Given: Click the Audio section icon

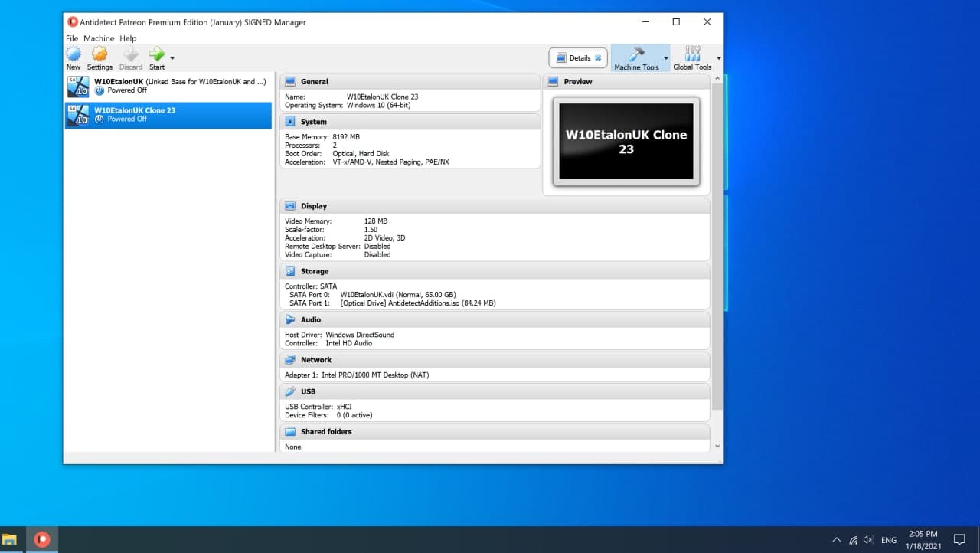Looking at the screenshot, I should pyautogui.click(x=290, y=319).
